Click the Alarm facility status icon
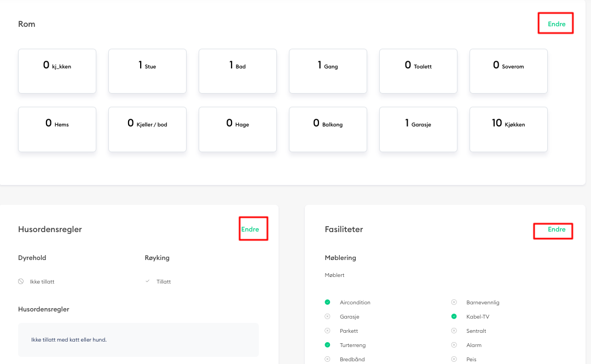Screen dimensions: 591x364 [454, 345]
